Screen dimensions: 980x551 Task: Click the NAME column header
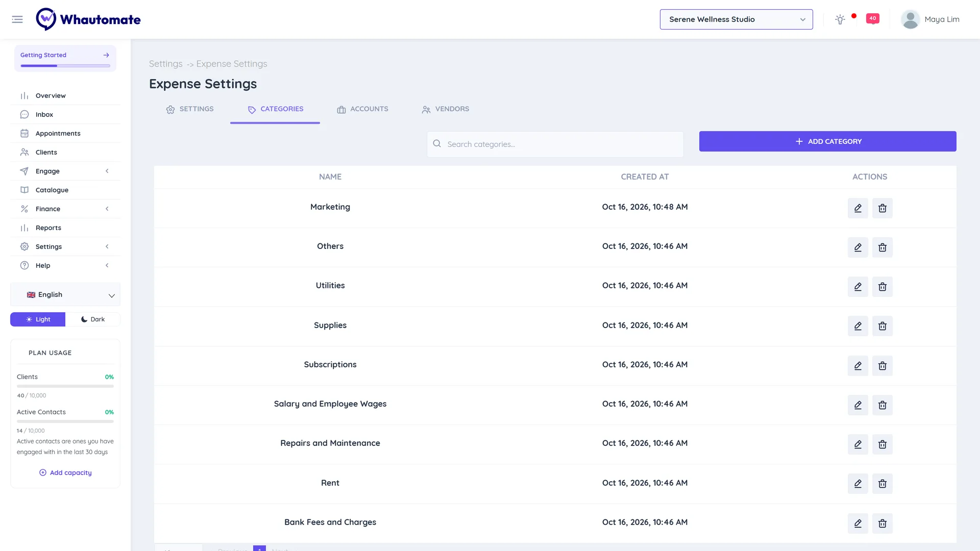[x=330, y=177]
